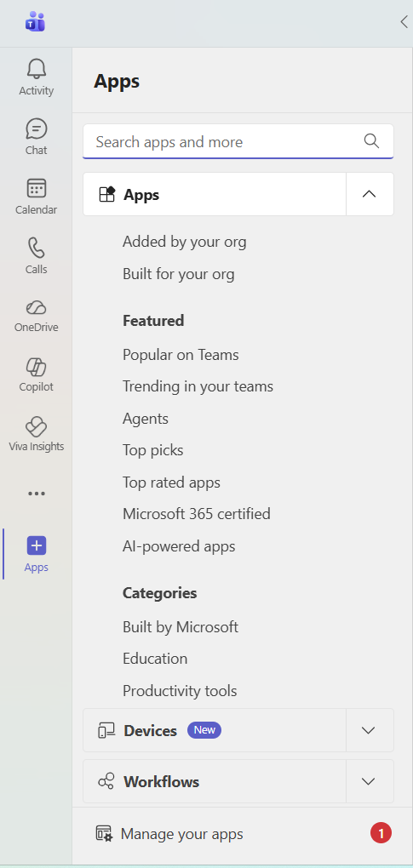The height and width of the screenshot is (868, 413).
Task: Open AI-powered apps
Action: 179,546
